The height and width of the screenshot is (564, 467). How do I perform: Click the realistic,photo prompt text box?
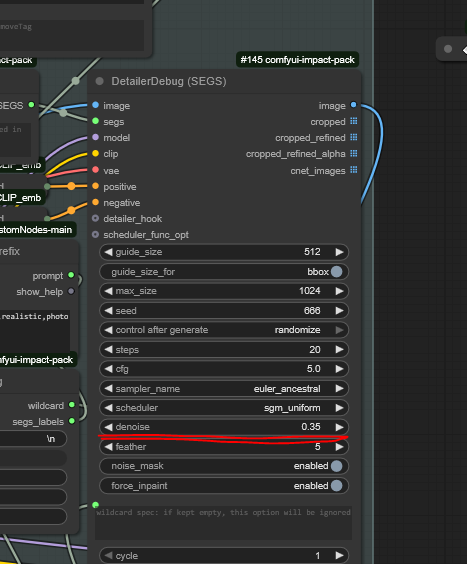click(35, 331)
